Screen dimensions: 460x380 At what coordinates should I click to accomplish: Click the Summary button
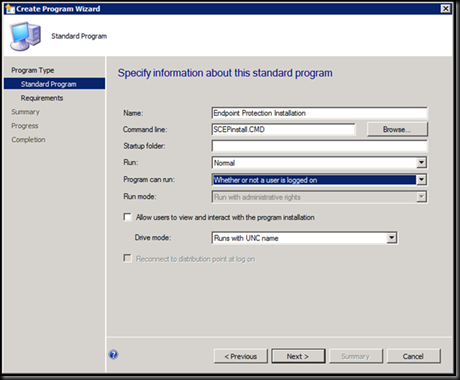pos(356,356)
